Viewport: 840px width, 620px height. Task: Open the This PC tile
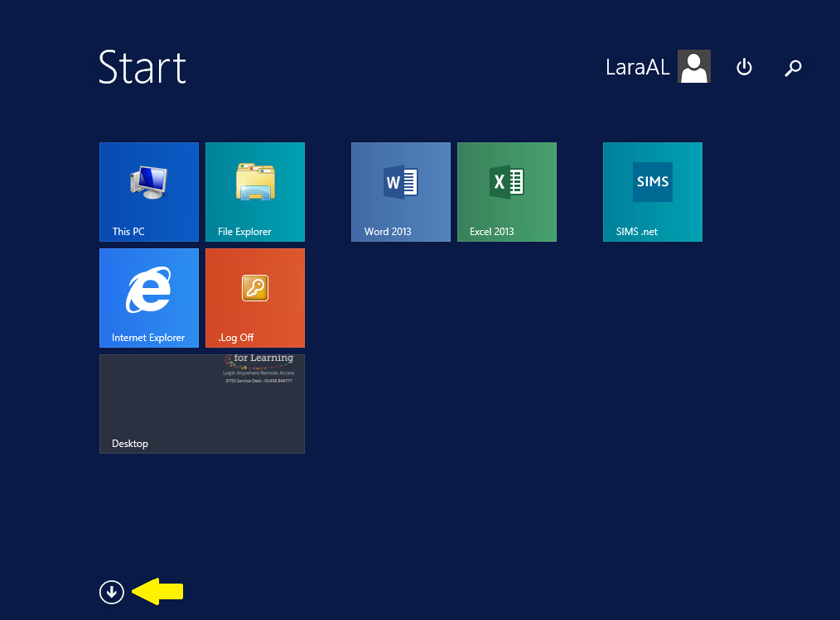149,192
